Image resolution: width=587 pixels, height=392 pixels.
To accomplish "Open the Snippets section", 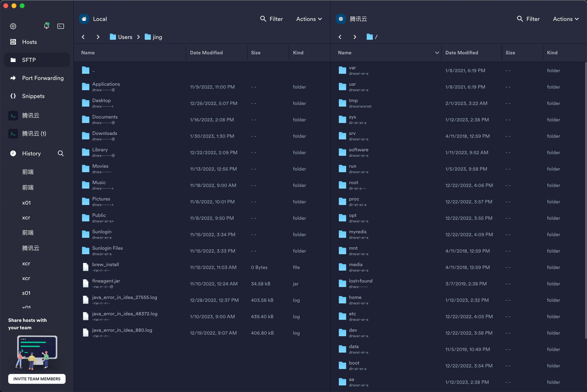I will tap(33, 96).
